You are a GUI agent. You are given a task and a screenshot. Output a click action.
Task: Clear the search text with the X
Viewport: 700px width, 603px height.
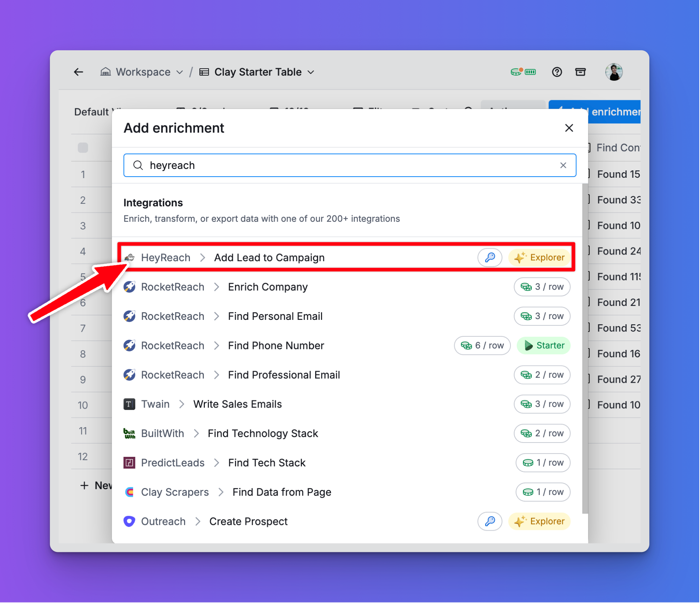click(563, 165)
